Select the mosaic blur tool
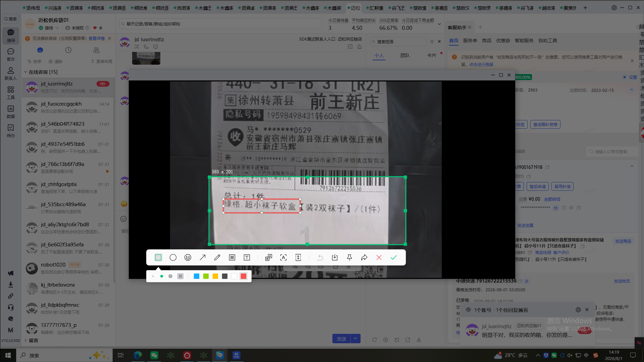 pos(232,257)
